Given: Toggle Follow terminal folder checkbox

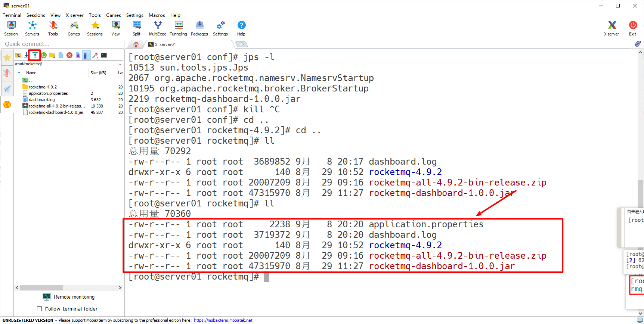Looking at the screenshot, I should pyautogui.click(x=39, y=309).
